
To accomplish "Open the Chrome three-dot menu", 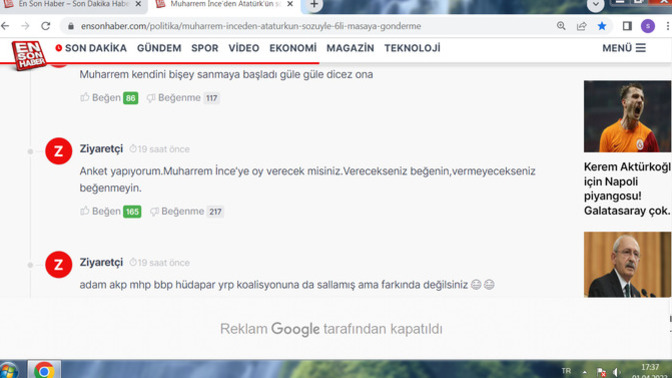I will point(668,26).
